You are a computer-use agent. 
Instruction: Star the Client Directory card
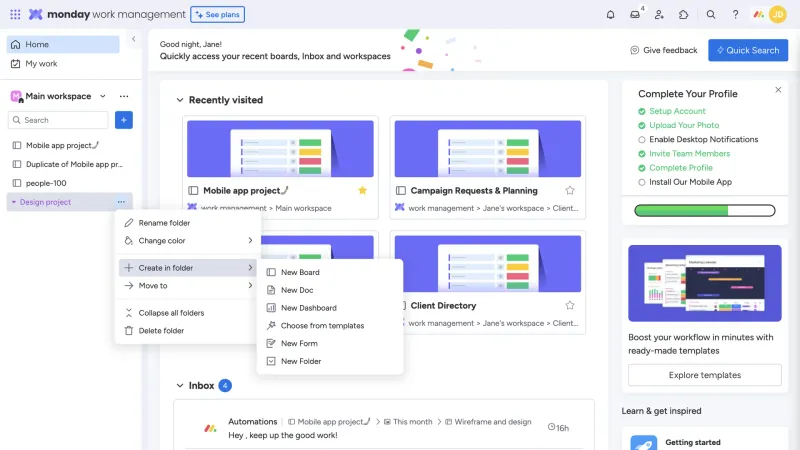570,306
